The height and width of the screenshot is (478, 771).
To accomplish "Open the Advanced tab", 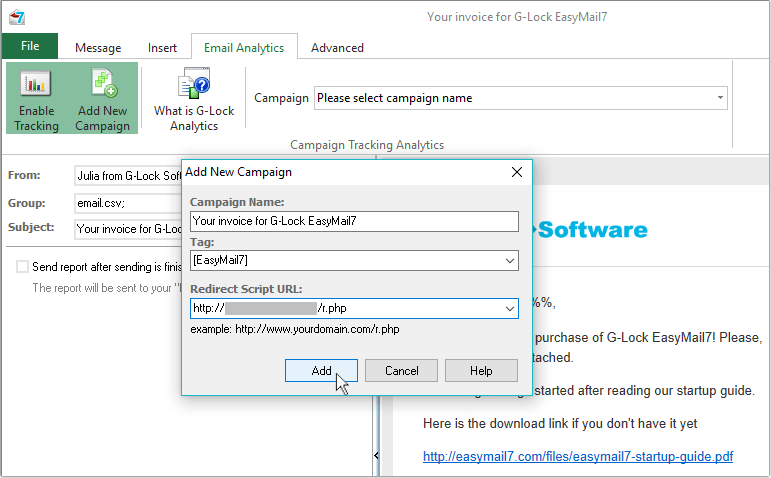I will coord(337,48).
